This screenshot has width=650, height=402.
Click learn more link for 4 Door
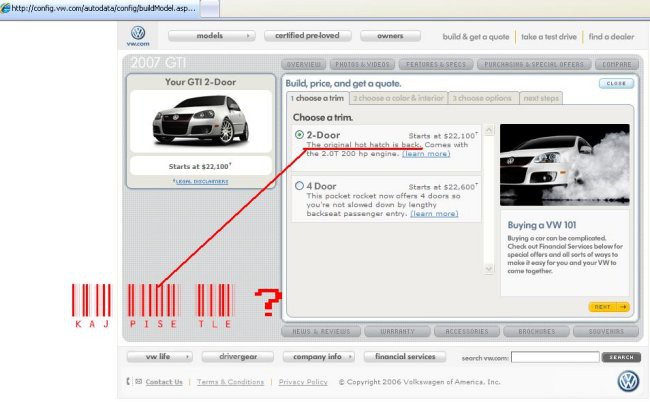point(434,213)
